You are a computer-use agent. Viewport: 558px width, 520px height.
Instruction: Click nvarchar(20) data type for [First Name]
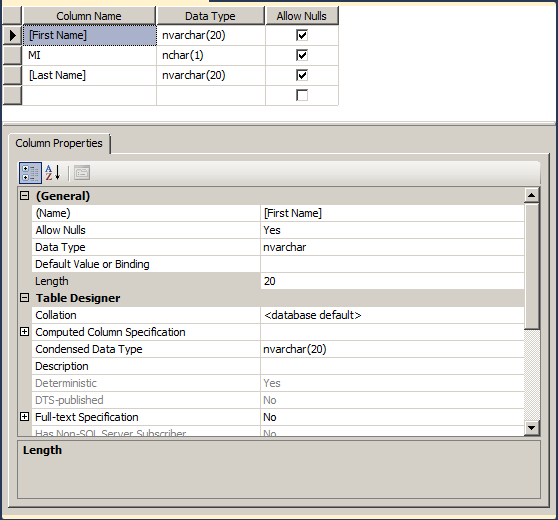[x=211, y=35]
